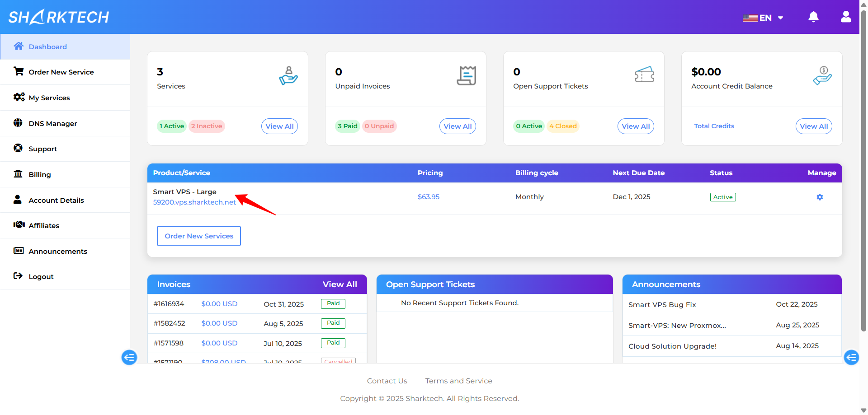The image size is (868, 415).
Task: Open invoice #1582452
Action: [169, 323]
